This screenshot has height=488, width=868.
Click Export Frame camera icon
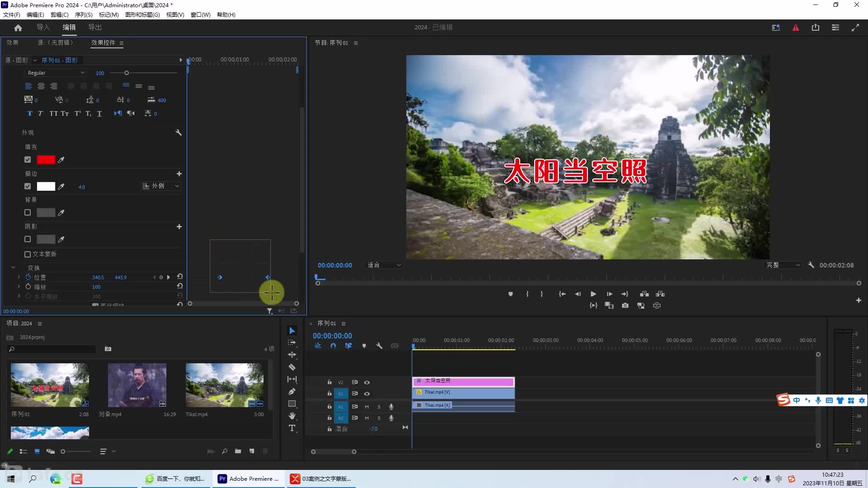coord(625,305)
